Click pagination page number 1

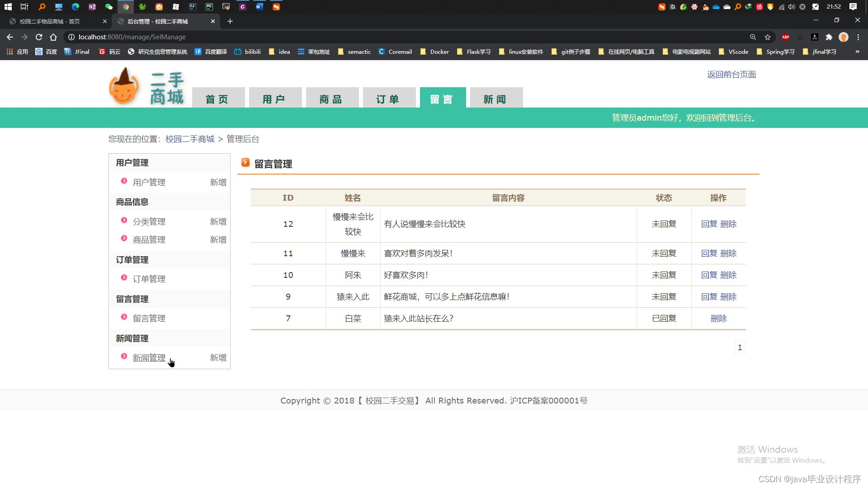(x=740, y=347)
